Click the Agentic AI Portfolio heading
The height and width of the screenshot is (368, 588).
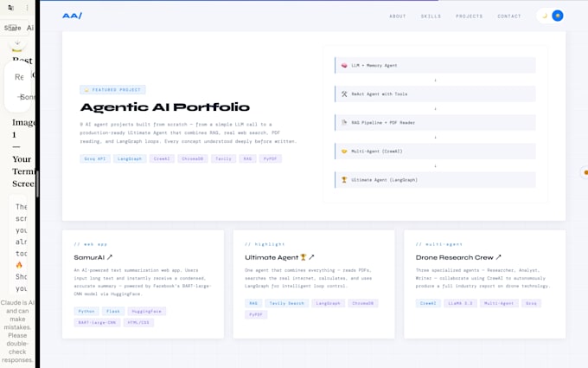click(165, 107)
